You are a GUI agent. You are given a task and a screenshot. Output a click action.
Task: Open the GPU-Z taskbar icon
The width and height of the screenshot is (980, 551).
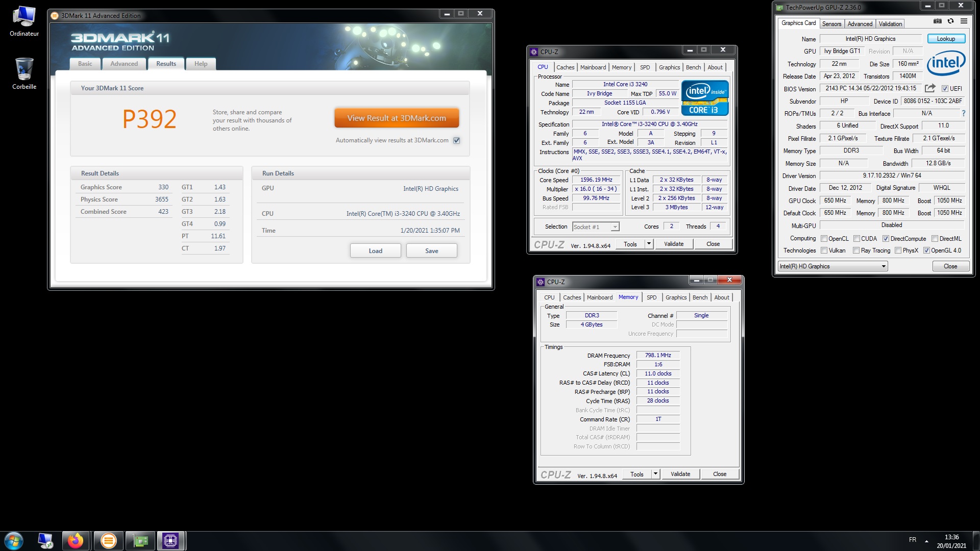140,541
